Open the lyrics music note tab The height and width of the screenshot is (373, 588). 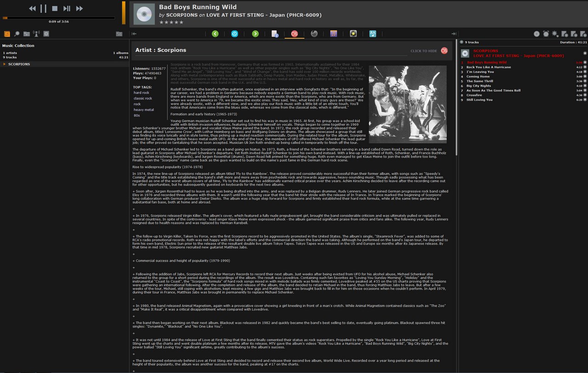pos(373,33)
